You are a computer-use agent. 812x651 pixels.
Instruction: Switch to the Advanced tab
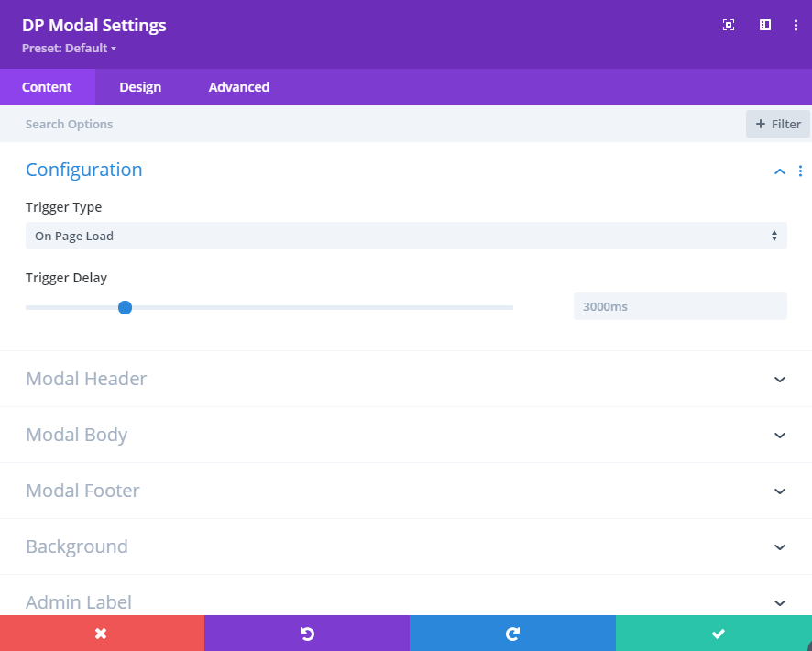(x=238, y=87)
